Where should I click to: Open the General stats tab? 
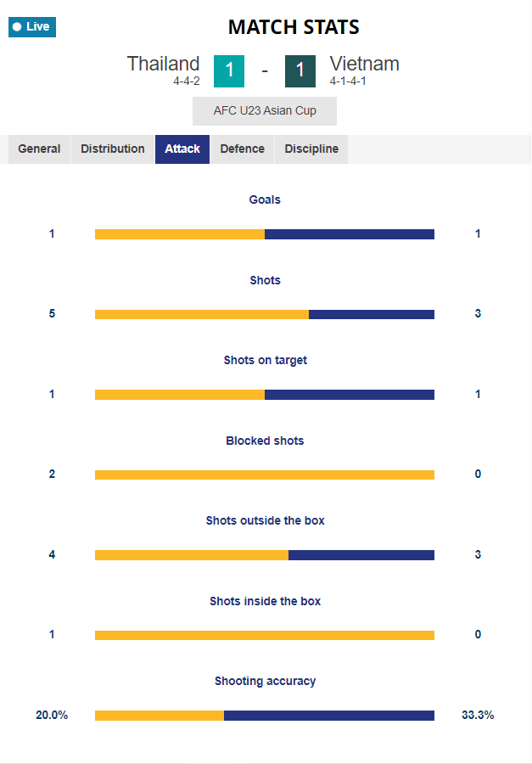click(40, 149)
